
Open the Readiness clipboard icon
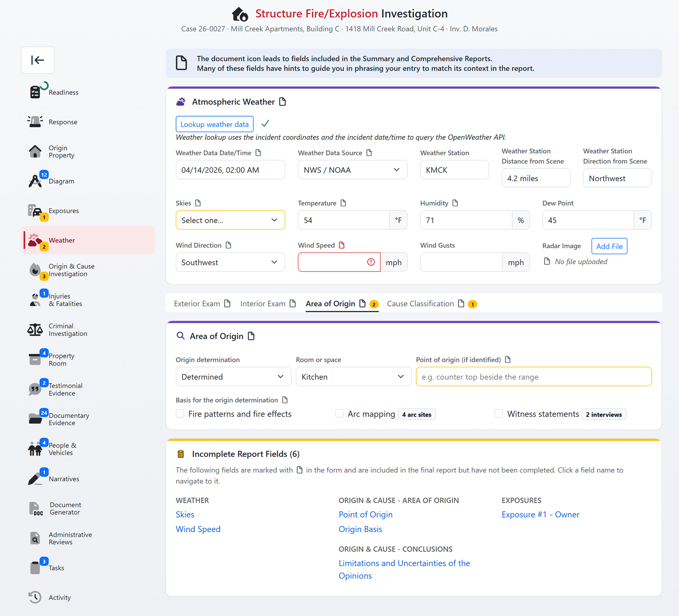[x=35, y=92]
